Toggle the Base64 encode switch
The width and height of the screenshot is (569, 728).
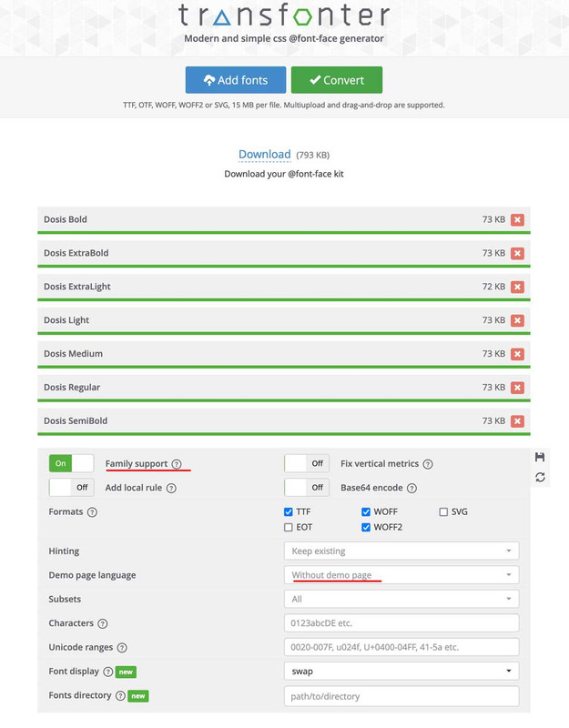tap(307, 488)
